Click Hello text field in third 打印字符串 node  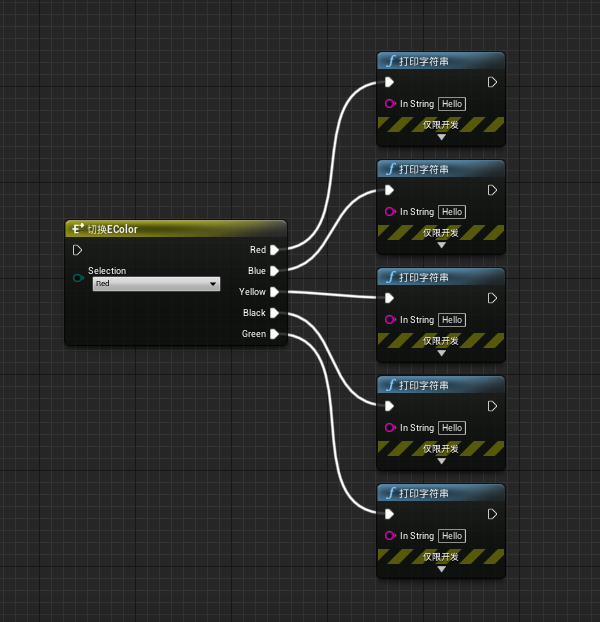pyautogui.click(x=452, y=320)
